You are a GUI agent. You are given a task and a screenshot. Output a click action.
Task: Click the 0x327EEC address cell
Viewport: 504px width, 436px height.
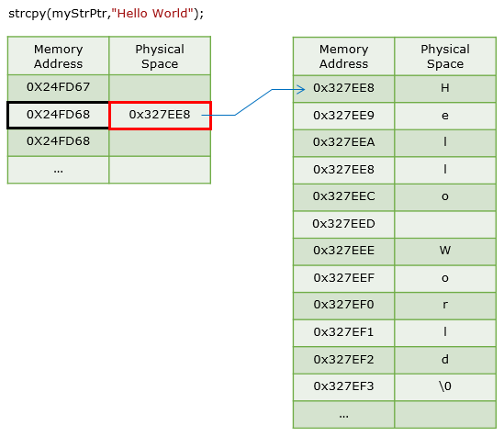click(x=343, y=197)
